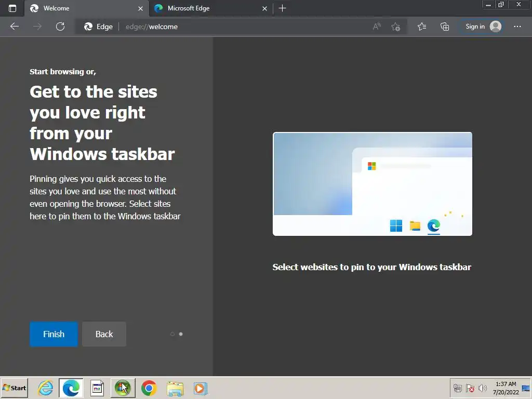
Task: Open Settings and more ellipsis menu
Action: pyautogui.click(x=517, y=26)
